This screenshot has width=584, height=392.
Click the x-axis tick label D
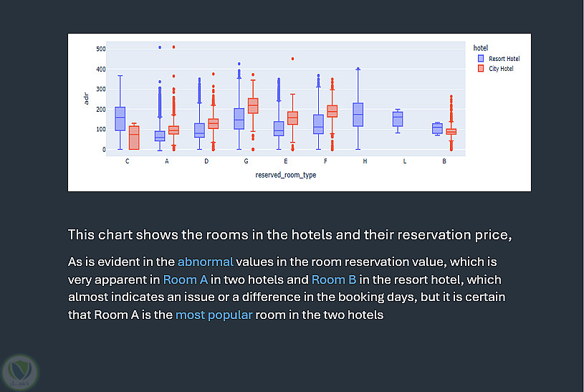[x=206, y=162]
